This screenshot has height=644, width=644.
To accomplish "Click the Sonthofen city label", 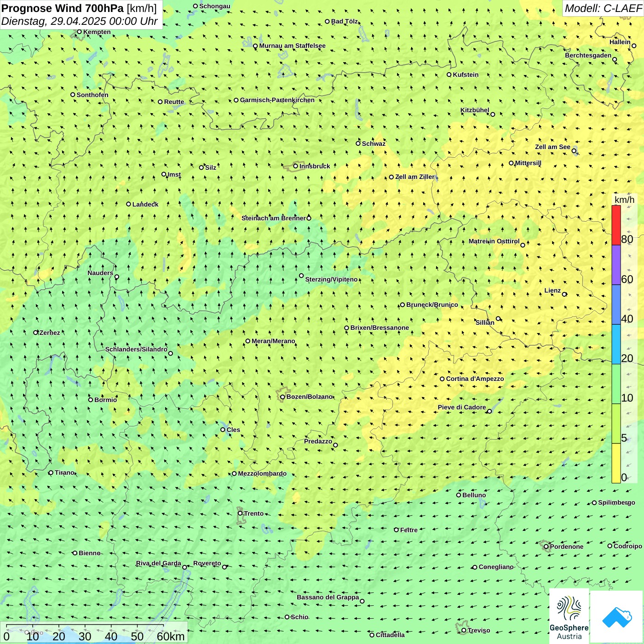I will 92,95.
